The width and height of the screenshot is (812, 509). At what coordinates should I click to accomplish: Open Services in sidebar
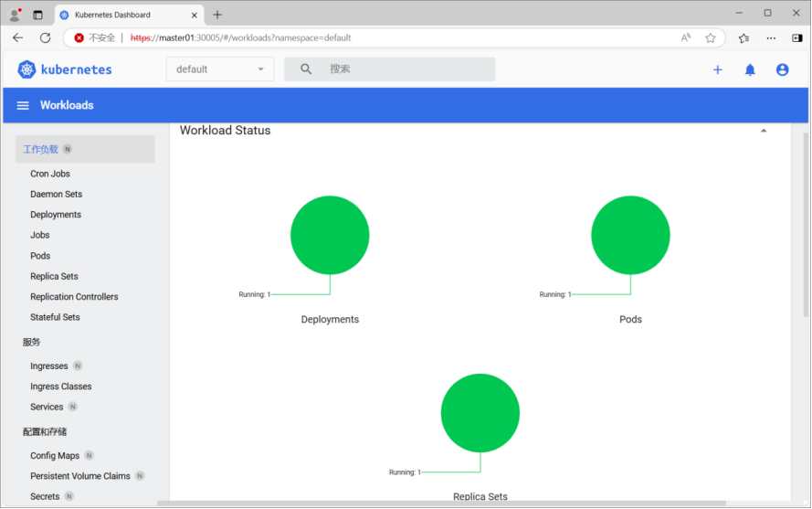47,407
